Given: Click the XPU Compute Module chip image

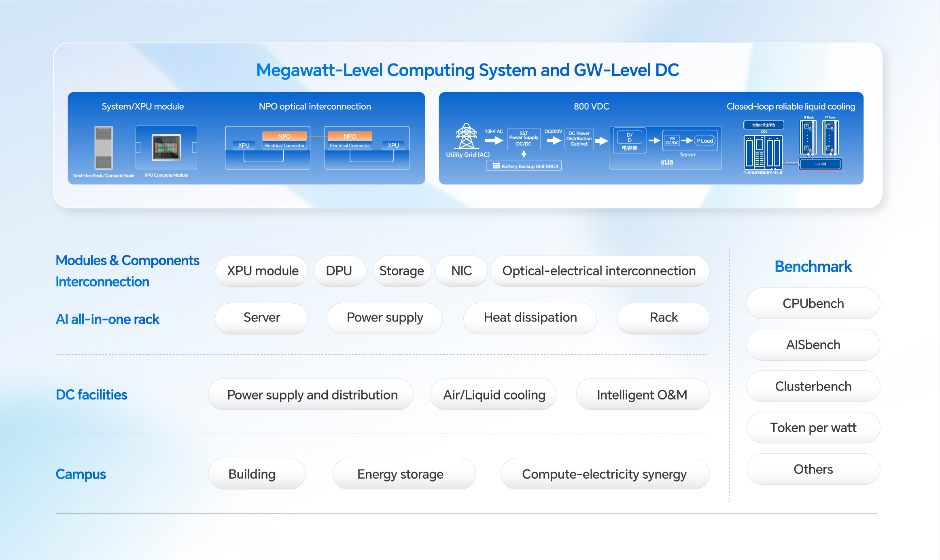Looking at the screenshot, I should coord(166,148).
